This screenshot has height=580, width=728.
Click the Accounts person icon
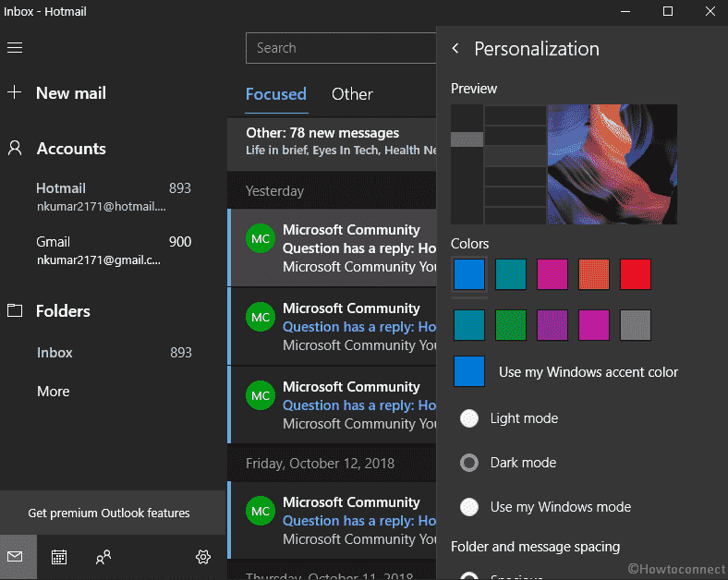tap(15, 148)
